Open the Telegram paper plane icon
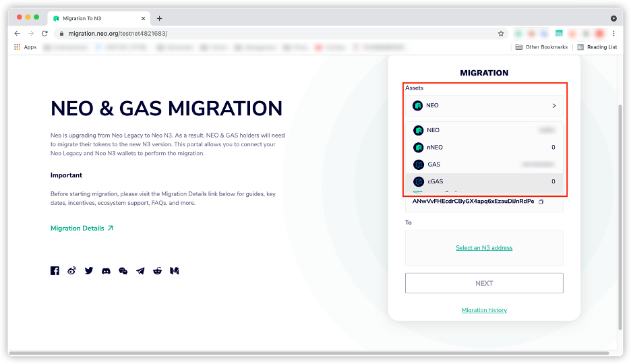This screenshot has height=364, width=631. tap(140, 270)
